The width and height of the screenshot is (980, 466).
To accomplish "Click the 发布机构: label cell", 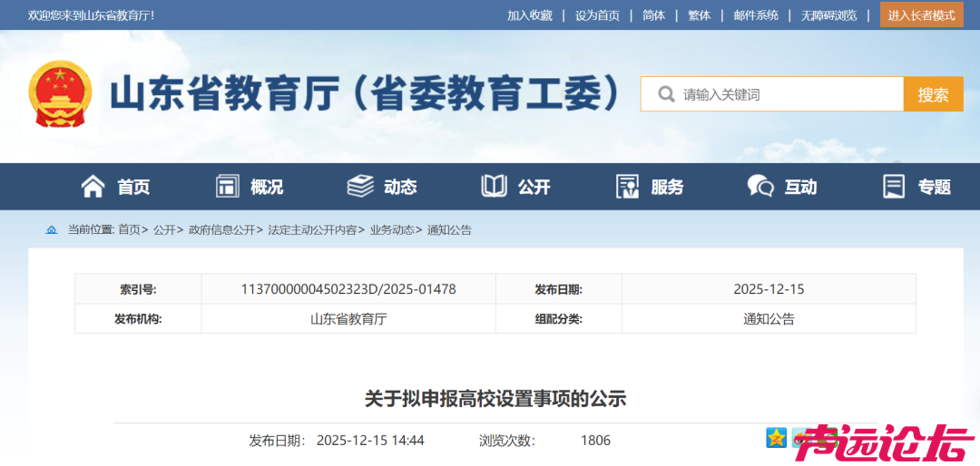I will pos(138,318).
